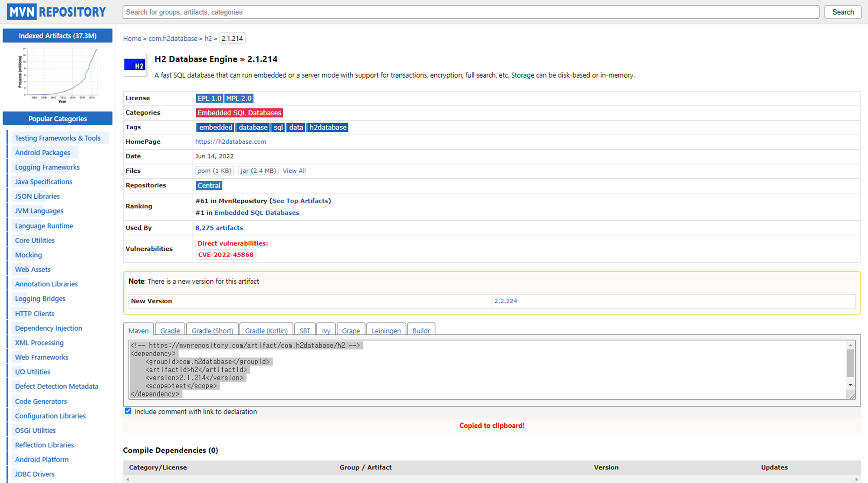Switch to the Gradle (Short) tab
The height and width of the screenshot is (483, 868).
213,330
